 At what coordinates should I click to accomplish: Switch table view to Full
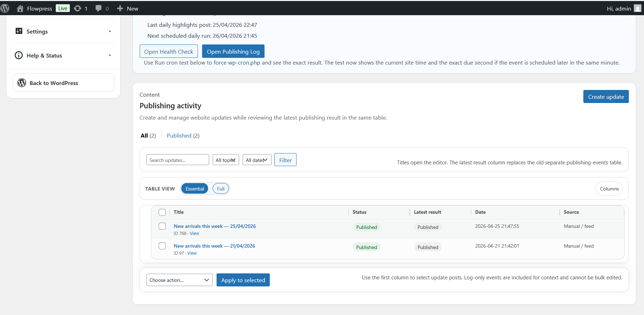221,189
